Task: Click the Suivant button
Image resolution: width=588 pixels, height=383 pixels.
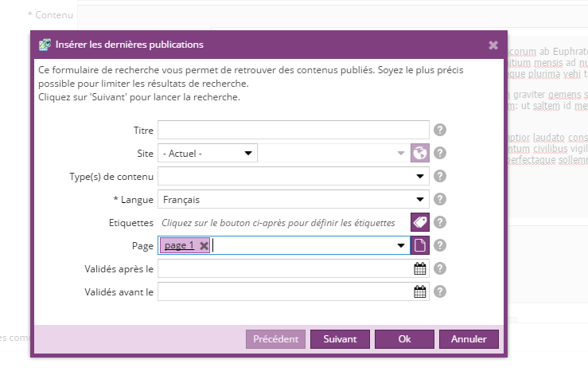Action: [x=339, y=339]
